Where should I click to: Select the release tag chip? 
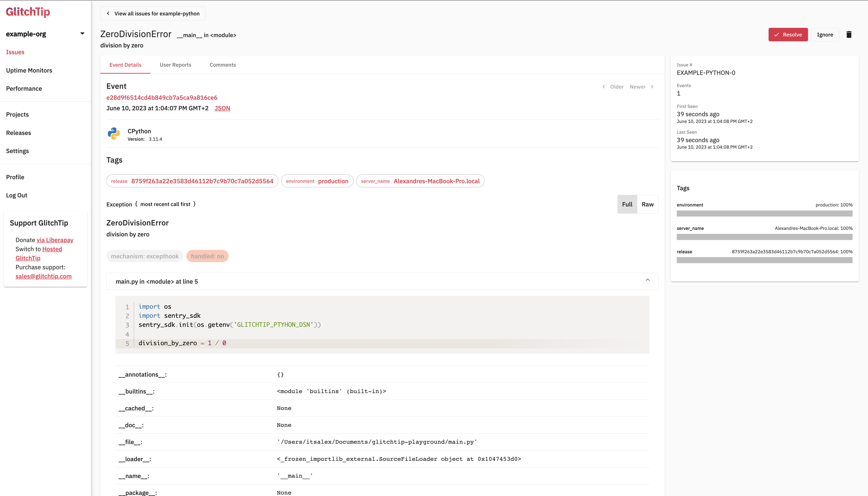coord(192,181)
